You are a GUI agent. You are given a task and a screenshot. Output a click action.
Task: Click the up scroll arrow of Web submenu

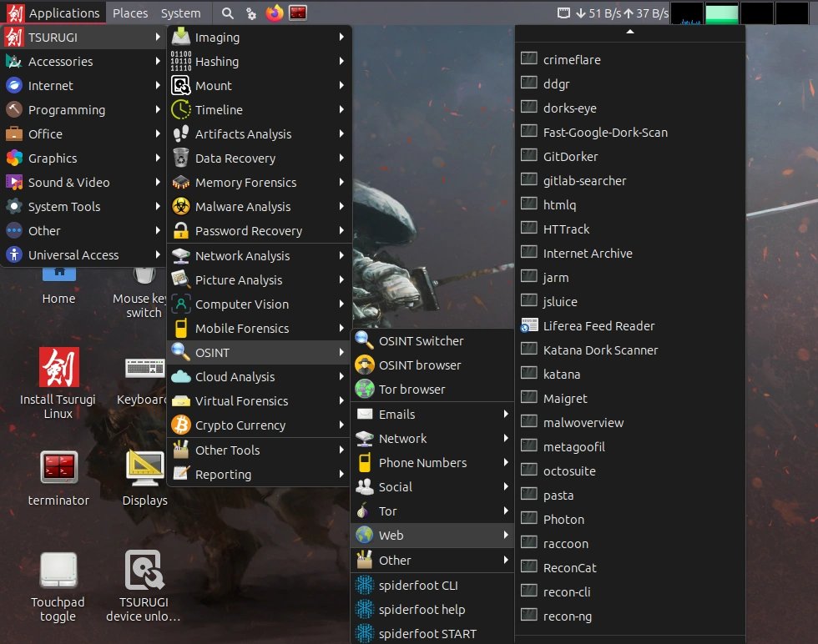[629, 33]
